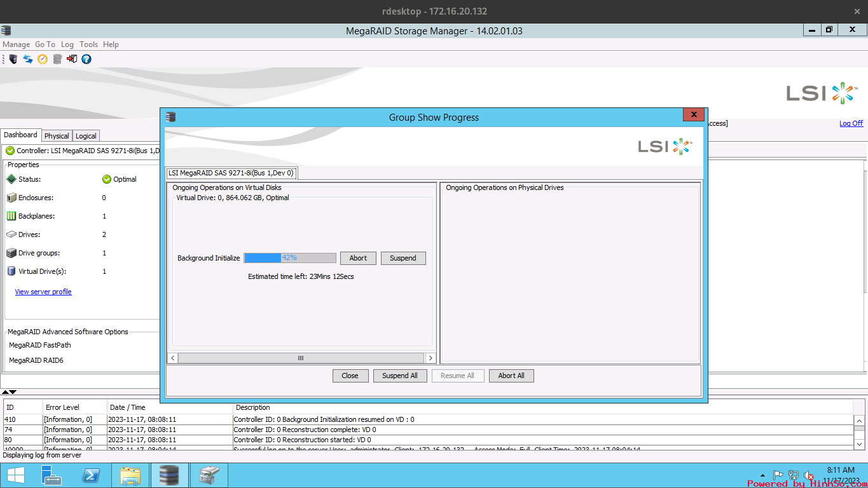The image size is (868, 488).
Task: Click the Log Off link
Action: coord(851,123)
